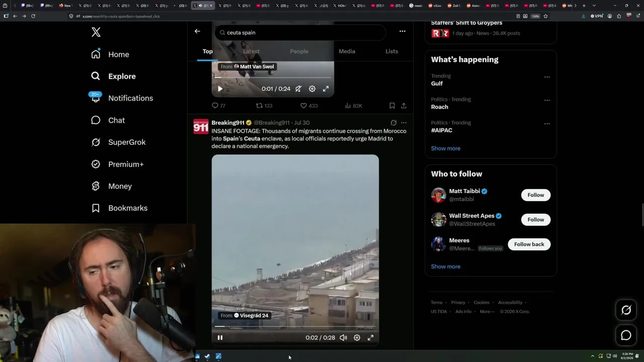Go back in the browser toolbar
This screenshot has width=644, height=362.
tap(15, 16)
